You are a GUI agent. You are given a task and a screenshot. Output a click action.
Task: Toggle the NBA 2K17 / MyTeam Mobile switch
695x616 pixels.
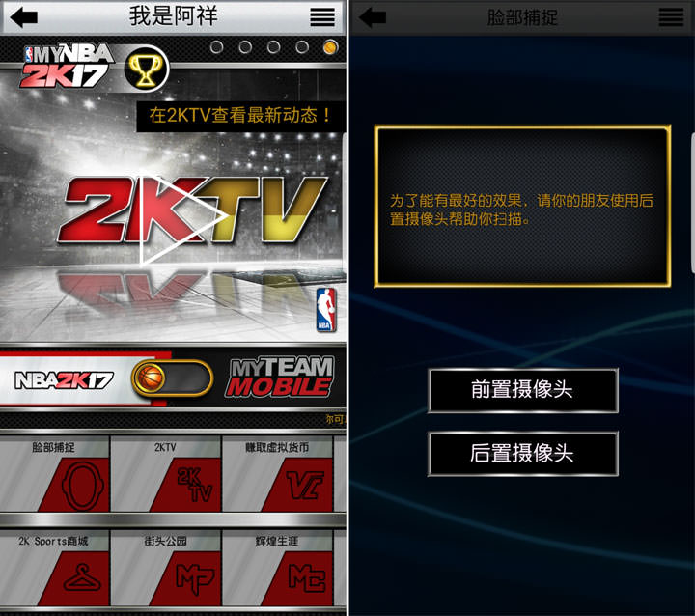click(x=172, y=378)
